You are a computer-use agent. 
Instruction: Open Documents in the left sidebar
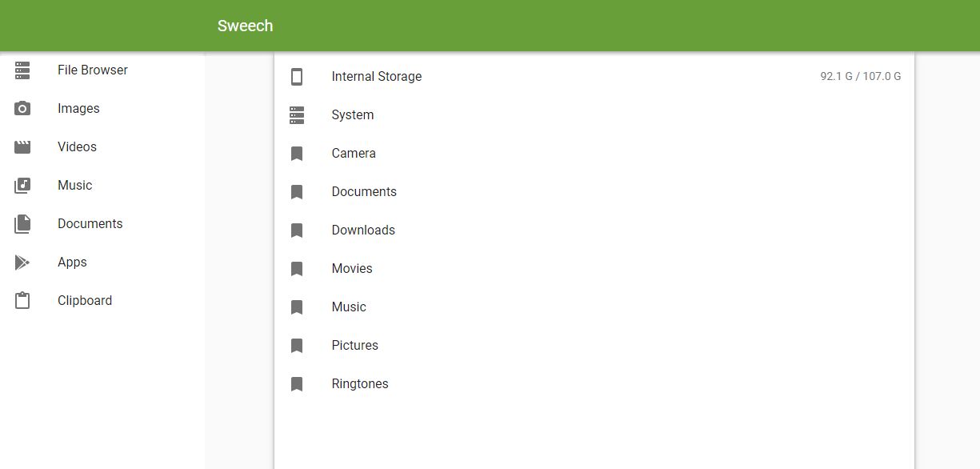[x=102, y=224]
